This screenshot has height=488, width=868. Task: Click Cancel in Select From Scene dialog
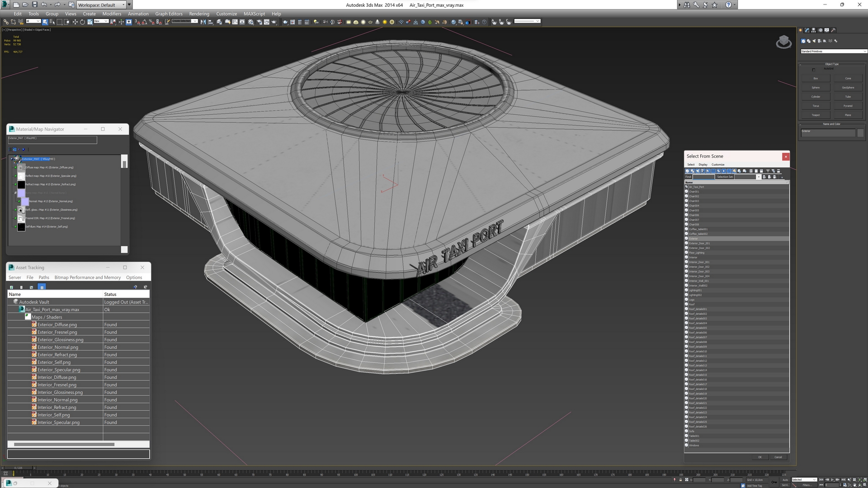[778, 457]
